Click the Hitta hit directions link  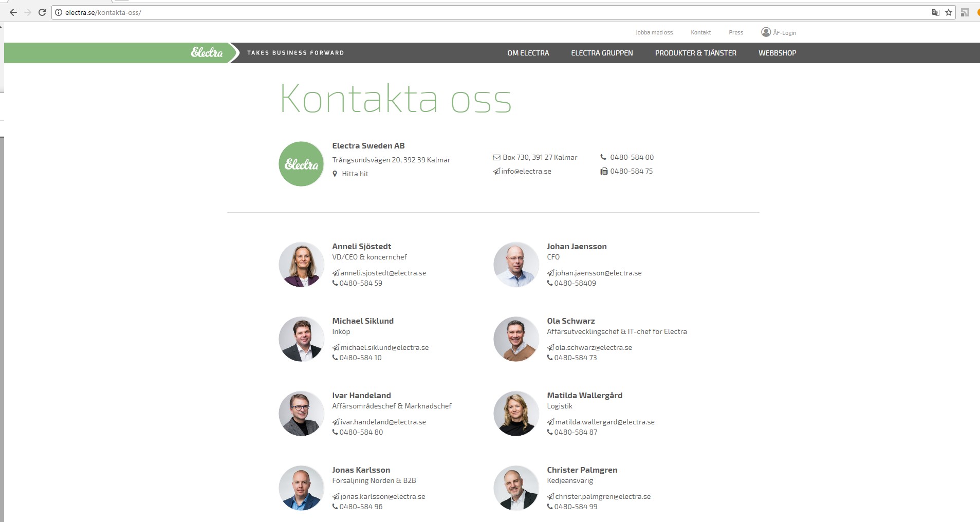tap(355, 174)
